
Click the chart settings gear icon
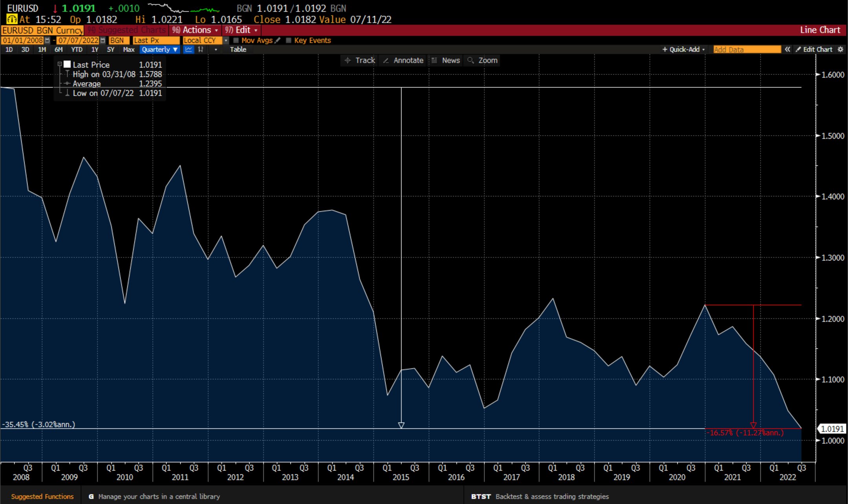pyautogui.click(x=841, y=49)
